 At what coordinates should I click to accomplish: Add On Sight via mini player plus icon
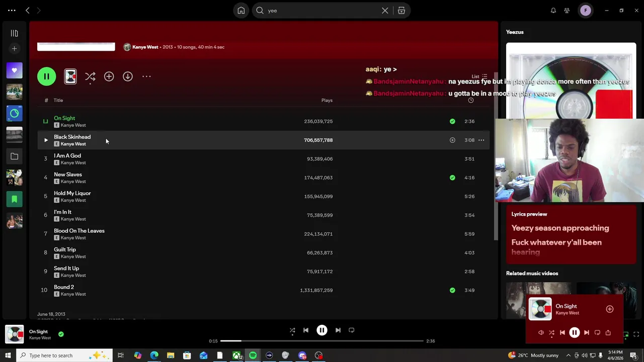pyautogui.click(x=610, y=309)
